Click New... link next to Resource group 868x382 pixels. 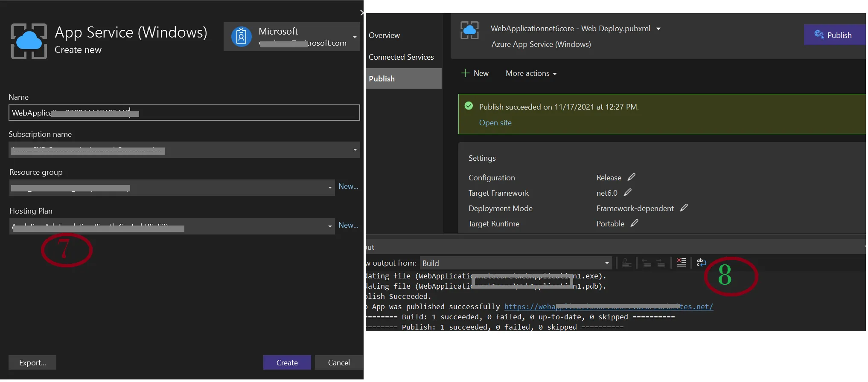pos(348,186)
